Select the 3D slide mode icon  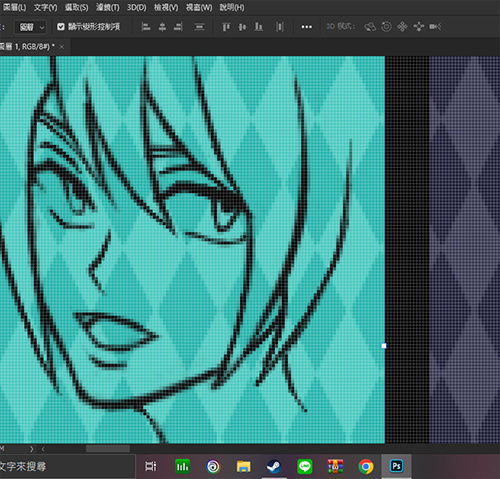coord(419,27)
